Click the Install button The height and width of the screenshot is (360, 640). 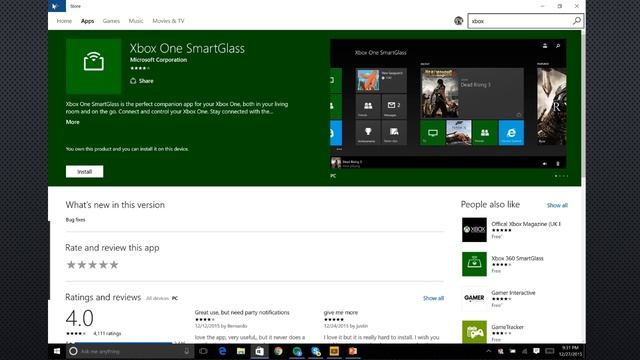84,171
